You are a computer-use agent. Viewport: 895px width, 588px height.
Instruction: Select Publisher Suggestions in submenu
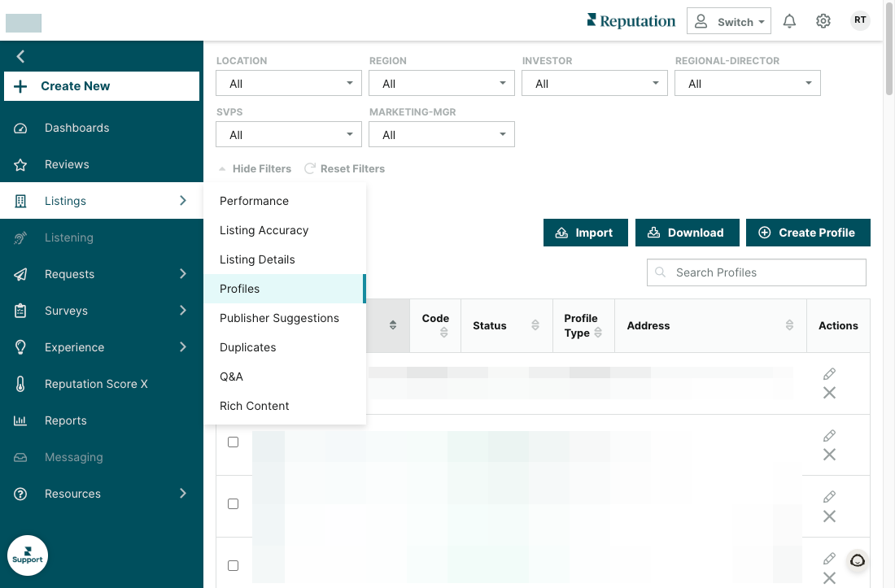click(284, 318)
